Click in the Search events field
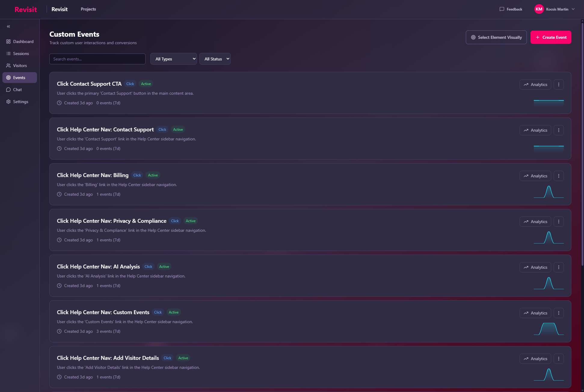The height and width of the screenshot is (392, 584). tap(97, 59)
